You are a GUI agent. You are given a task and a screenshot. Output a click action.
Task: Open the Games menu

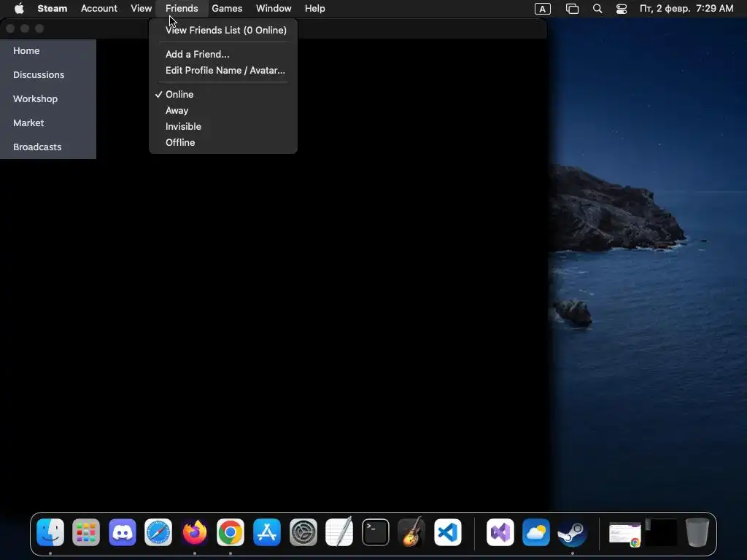(227, 9)
